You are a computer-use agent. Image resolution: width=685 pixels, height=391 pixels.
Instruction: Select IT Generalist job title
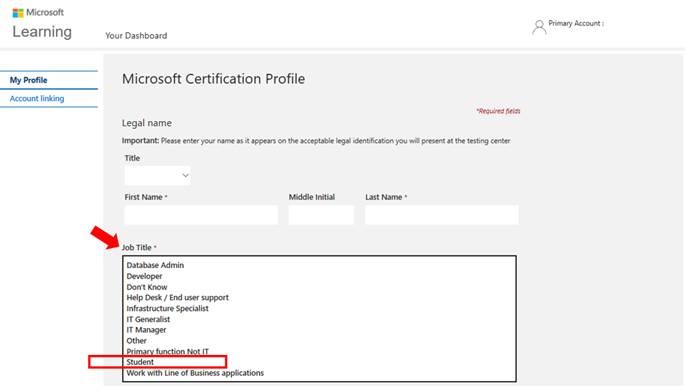coord(148,319)
